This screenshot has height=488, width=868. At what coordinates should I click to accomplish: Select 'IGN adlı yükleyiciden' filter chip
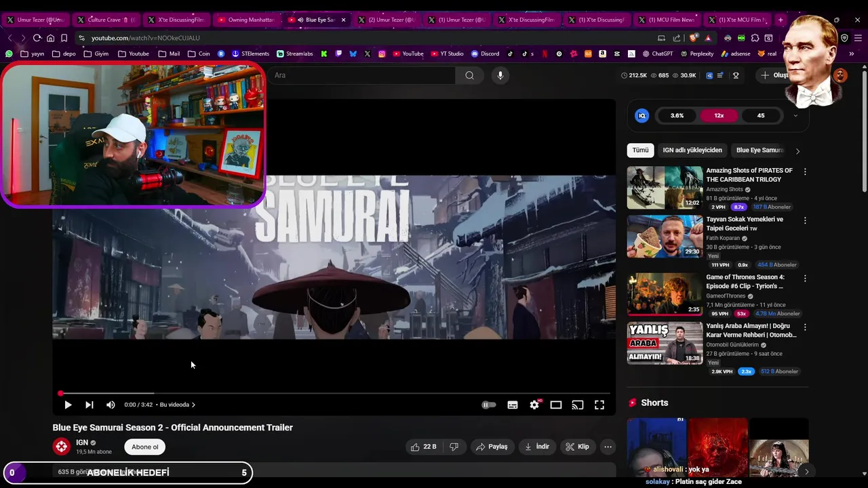(x=692, y=150)
